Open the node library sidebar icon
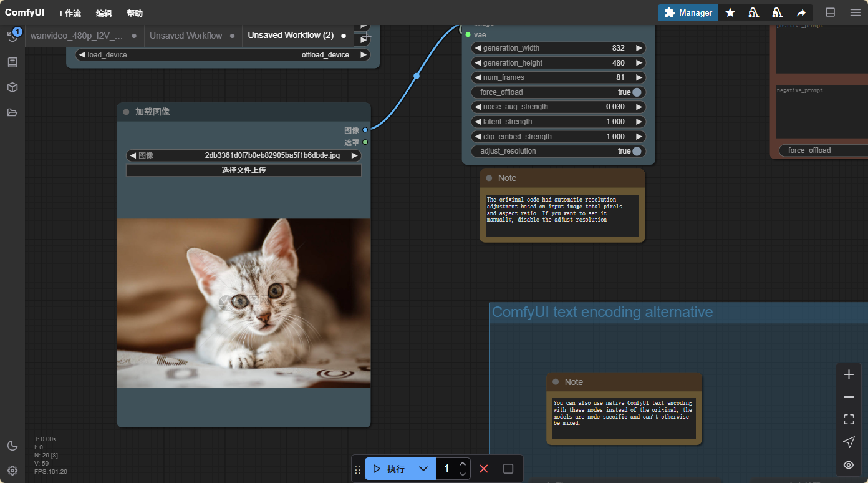The image size is (868, 483). coord(12,62)
